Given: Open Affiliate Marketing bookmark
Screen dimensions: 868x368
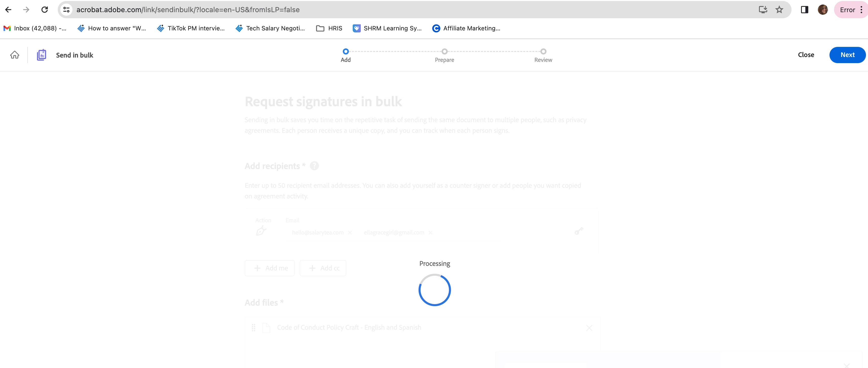Looking at the screenshot, I should pos(466,28).
